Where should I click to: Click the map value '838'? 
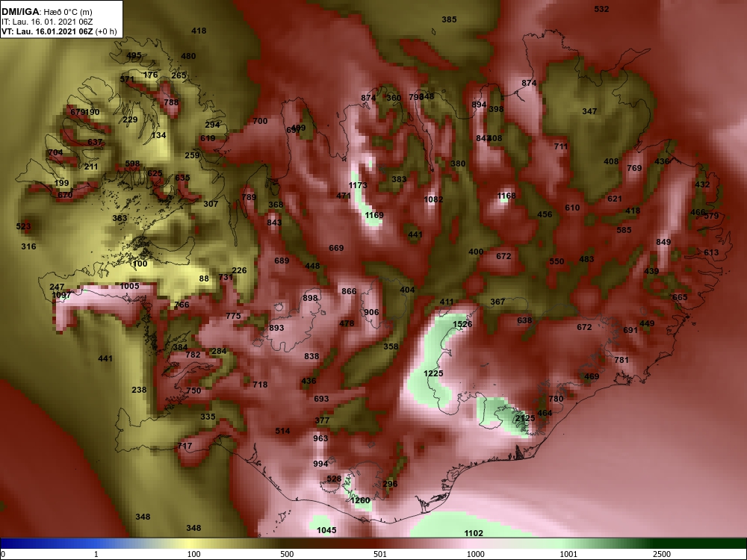[x=311, y=356]
